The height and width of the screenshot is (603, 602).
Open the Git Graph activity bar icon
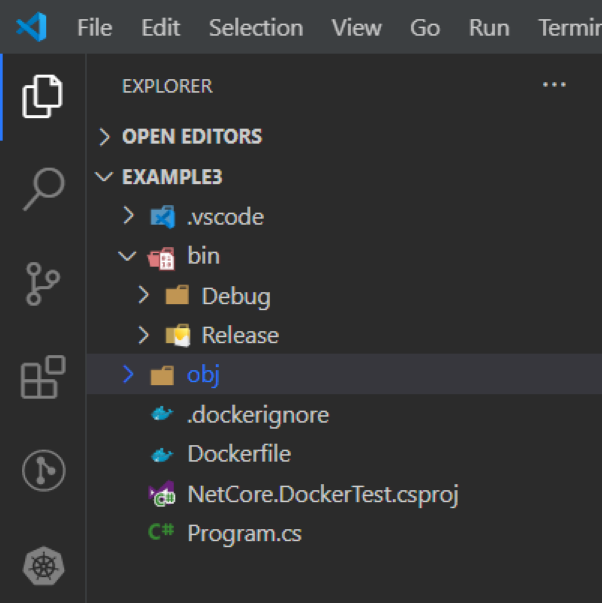click(x=43, y=471)
